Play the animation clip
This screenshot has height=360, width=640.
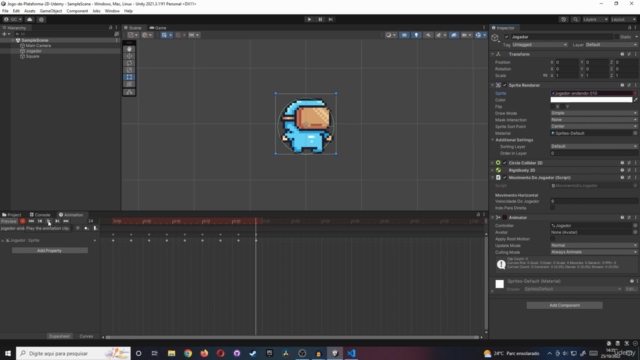pyautogui.click(x=49, y=221)
